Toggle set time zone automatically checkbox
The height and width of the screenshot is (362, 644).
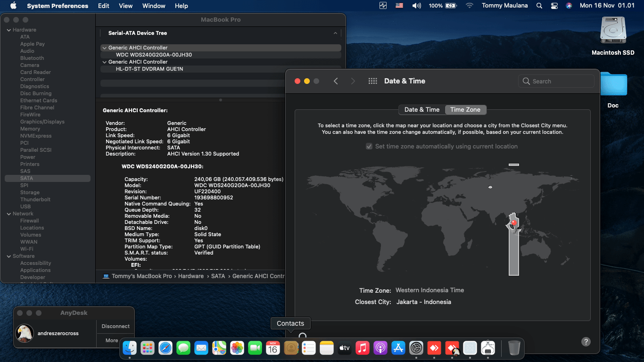click(369, 147)
